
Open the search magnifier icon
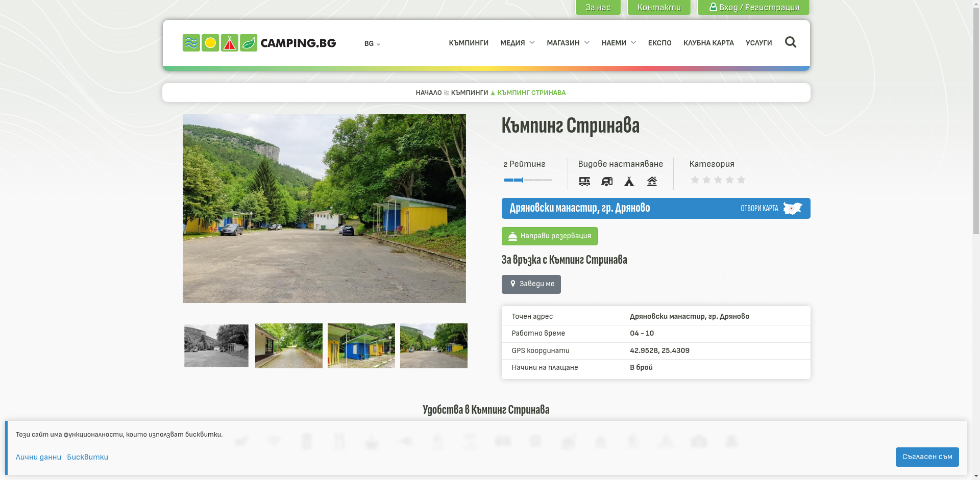pyautogui.click(x=791, y=42)
